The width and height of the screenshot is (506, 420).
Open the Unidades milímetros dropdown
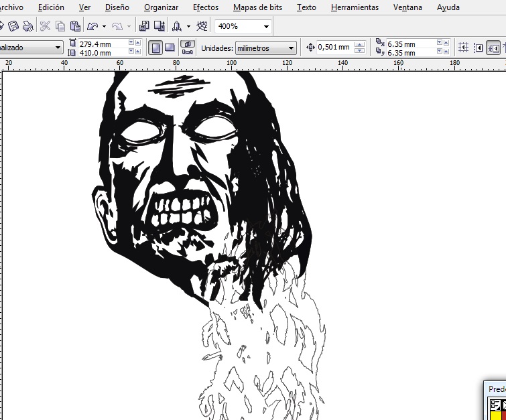tap(291, 48)
